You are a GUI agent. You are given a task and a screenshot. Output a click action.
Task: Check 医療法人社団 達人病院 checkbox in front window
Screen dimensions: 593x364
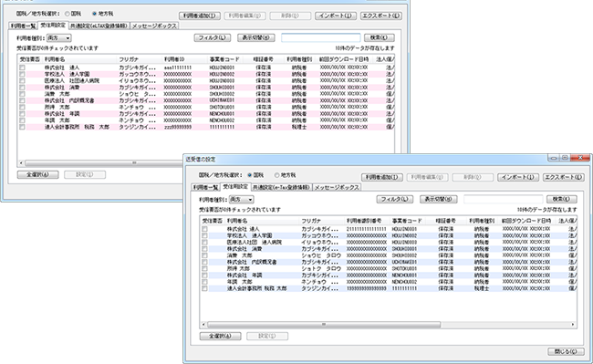(204, 243)
